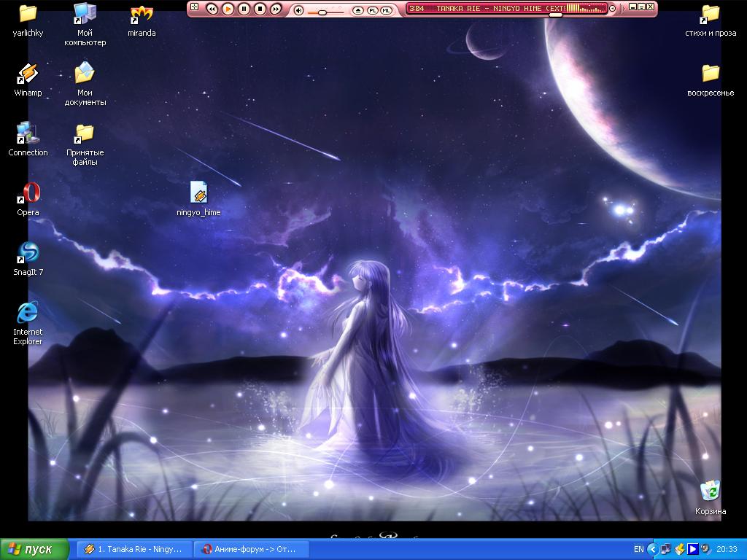The image size is (747, 560).
Task: Select the Мой компьютер desktop icon
Action: click(x=85, y=24)
